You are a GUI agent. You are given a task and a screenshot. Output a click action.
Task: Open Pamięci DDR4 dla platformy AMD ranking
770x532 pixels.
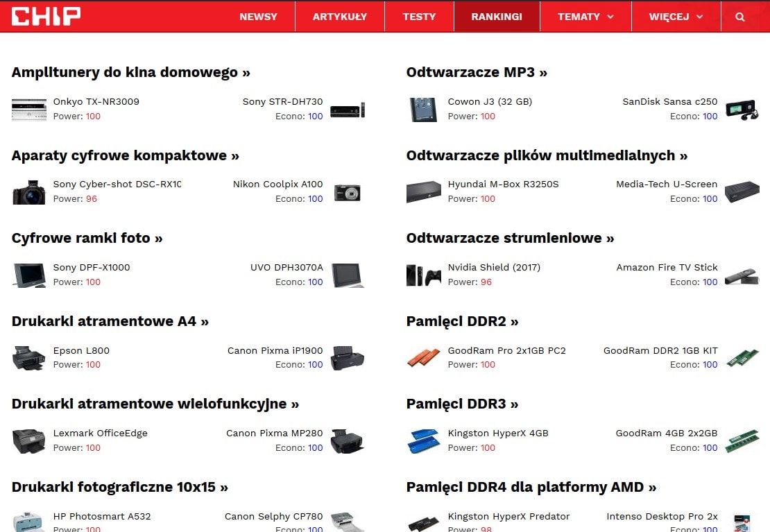click(531, 488)
